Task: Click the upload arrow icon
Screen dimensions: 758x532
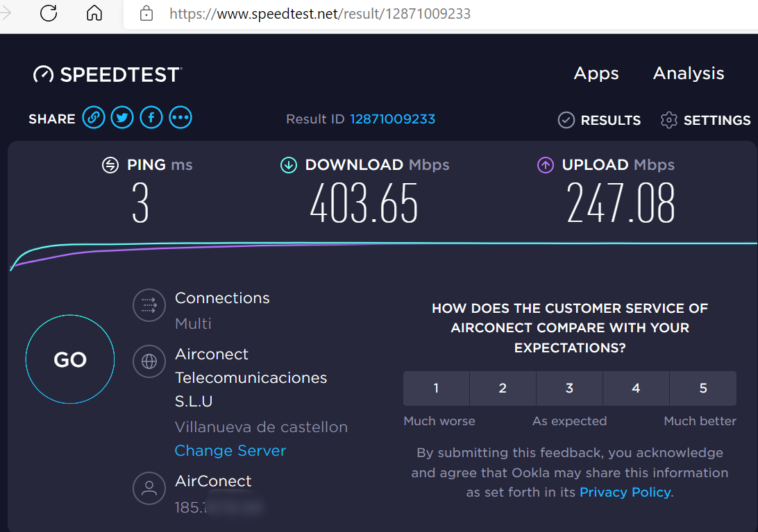Action: [x=546, y=165]
